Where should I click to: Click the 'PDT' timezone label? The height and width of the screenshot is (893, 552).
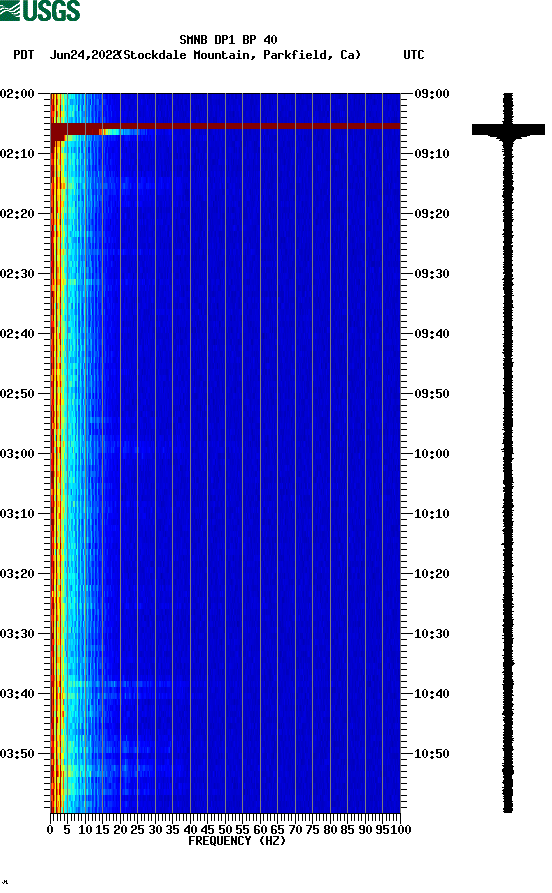click(23, 55)
